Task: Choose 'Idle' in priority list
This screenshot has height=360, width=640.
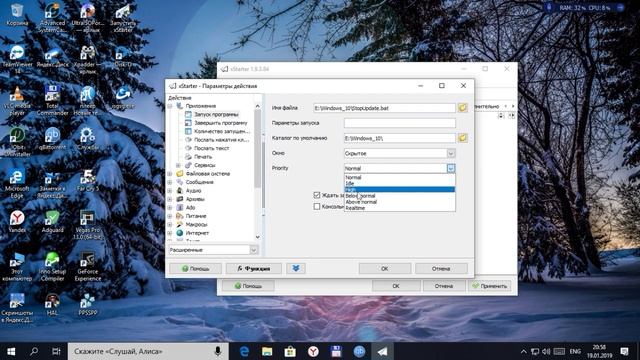Action: (x=400, y=184)
